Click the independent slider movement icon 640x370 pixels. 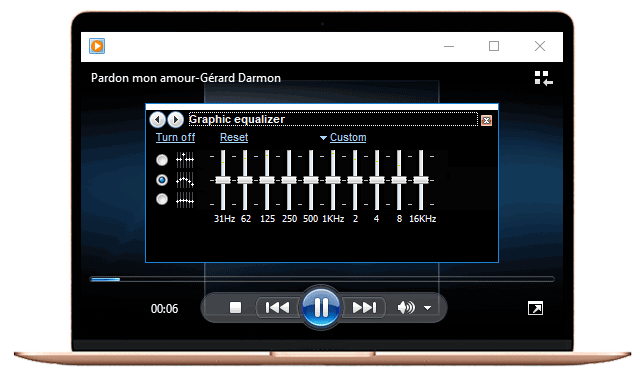click(185, 160)
